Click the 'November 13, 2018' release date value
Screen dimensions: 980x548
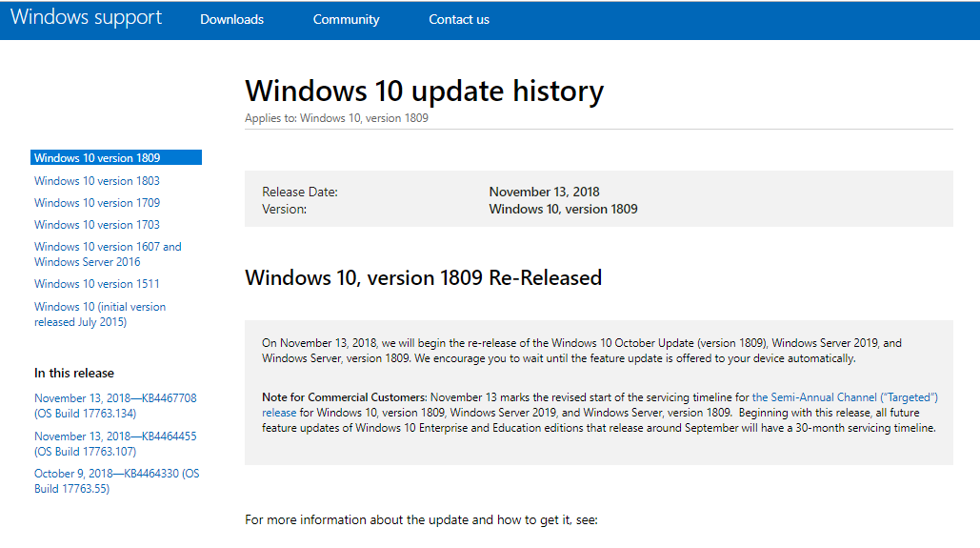pyautogui.click(x=544, y=193)
